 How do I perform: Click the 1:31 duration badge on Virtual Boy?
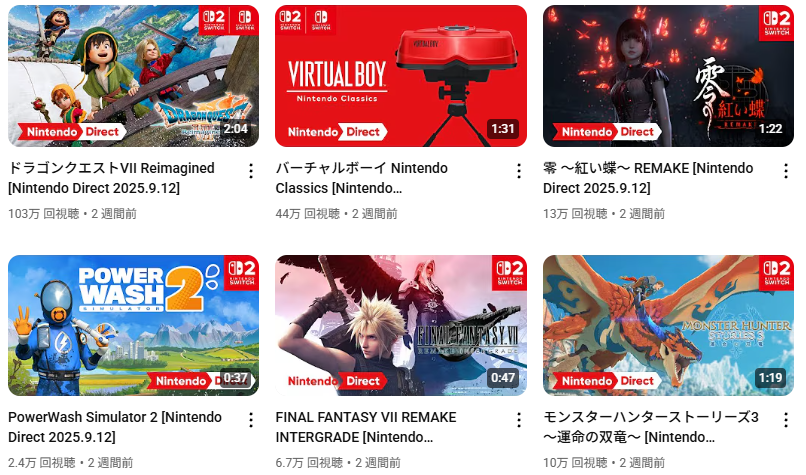[503, 129]
